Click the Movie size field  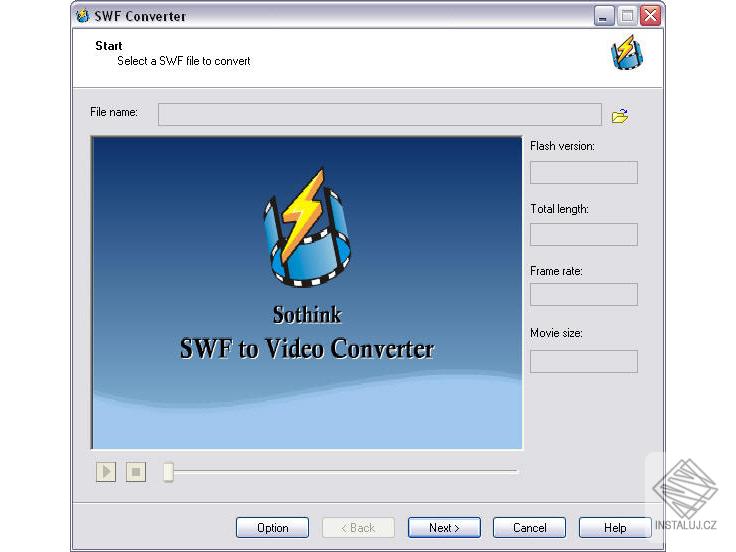[x=584, y=361]
